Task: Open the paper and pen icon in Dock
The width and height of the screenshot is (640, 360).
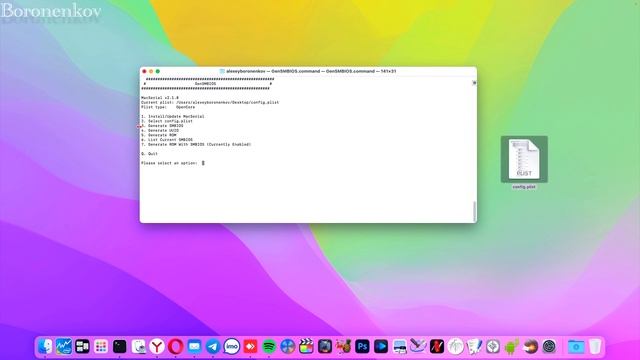Action: [474, 347]
